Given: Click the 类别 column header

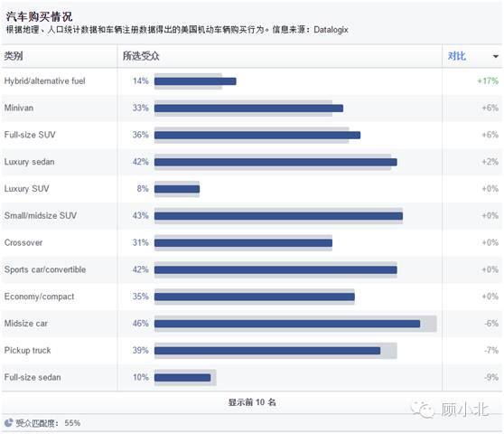Looking at the screenshot, I should 14,56.
